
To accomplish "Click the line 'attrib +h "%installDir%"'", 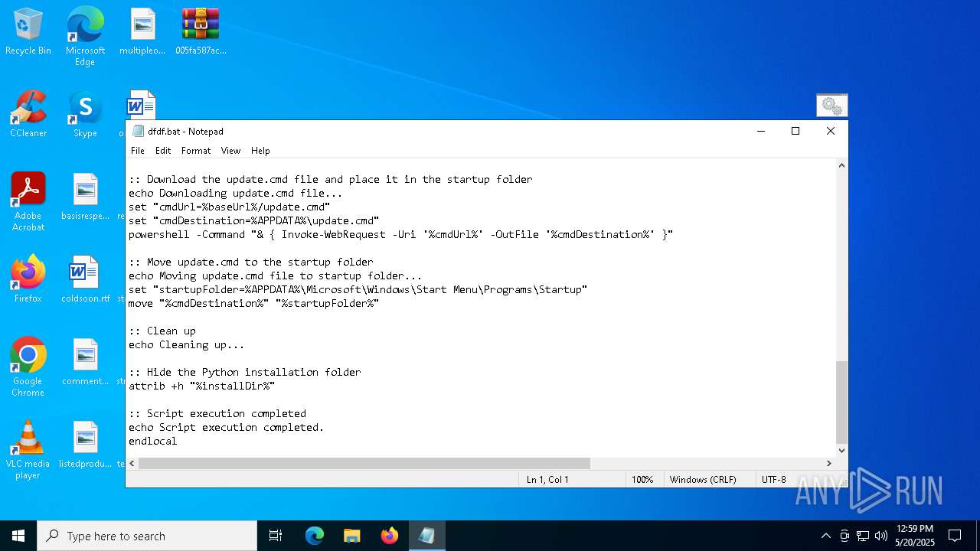I will pyautogui.click(x=201, y=386).
